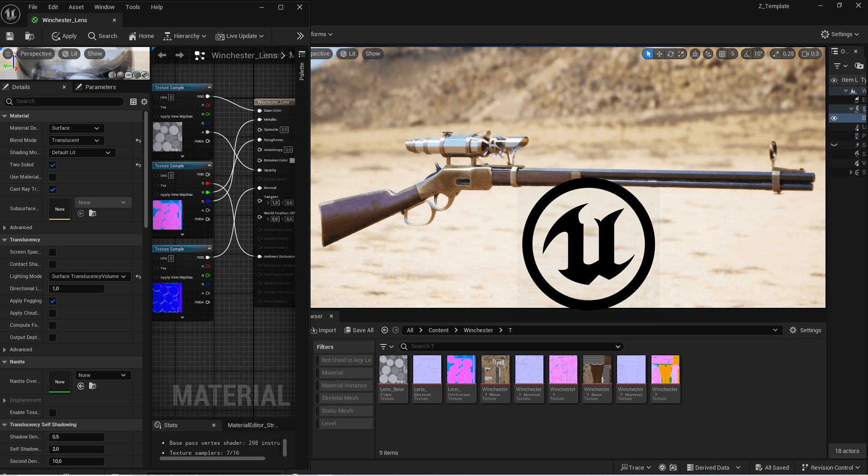
Task: Open File menu in material editor
Action: (33, 7)
